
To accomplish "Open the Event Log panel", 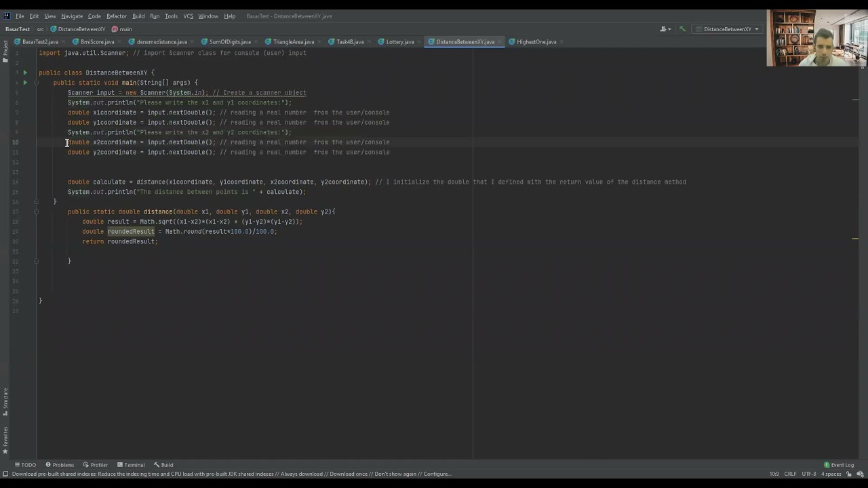I will coord(839,465).
